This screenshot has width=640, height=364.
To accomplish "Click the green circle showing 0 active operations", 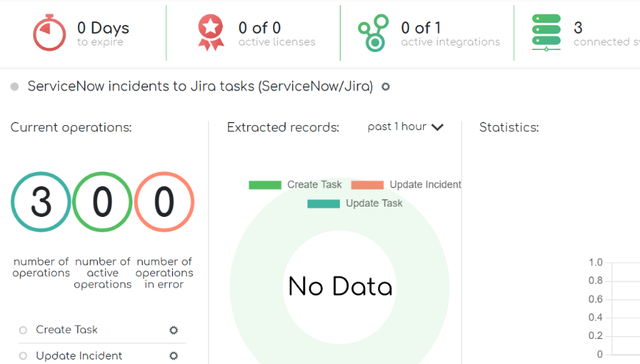I will (x=102, y=202).
